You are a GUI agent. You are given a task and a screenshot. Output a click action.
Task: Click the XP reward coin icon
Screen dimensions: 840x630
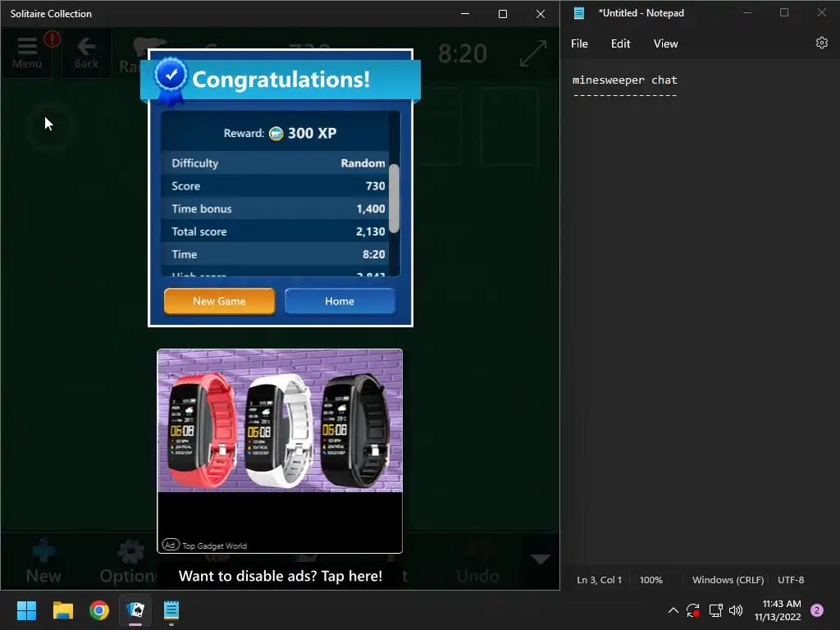tap(276, 134)
